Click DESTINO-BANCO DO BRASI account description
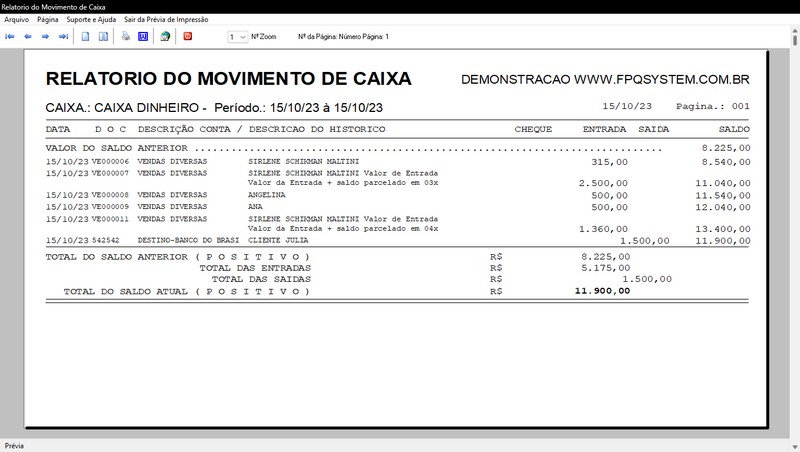This screenshot has width=800, height=452. 188,240
